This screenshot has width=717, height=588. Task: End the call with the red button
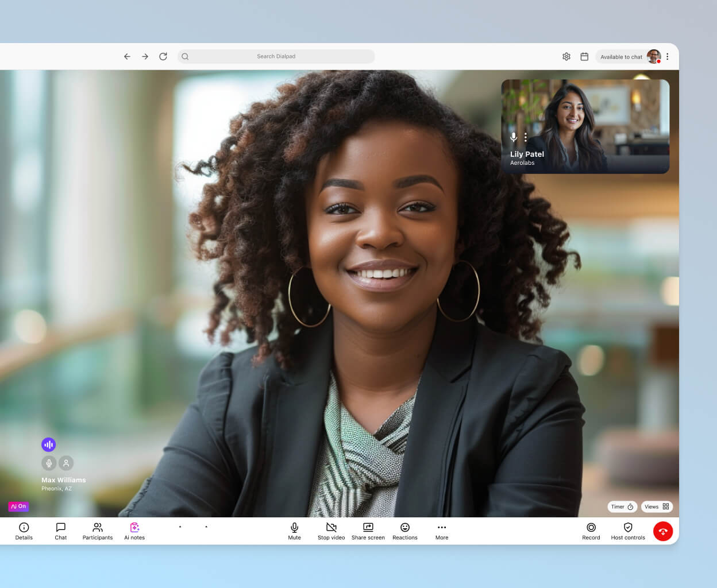(663, 531)
